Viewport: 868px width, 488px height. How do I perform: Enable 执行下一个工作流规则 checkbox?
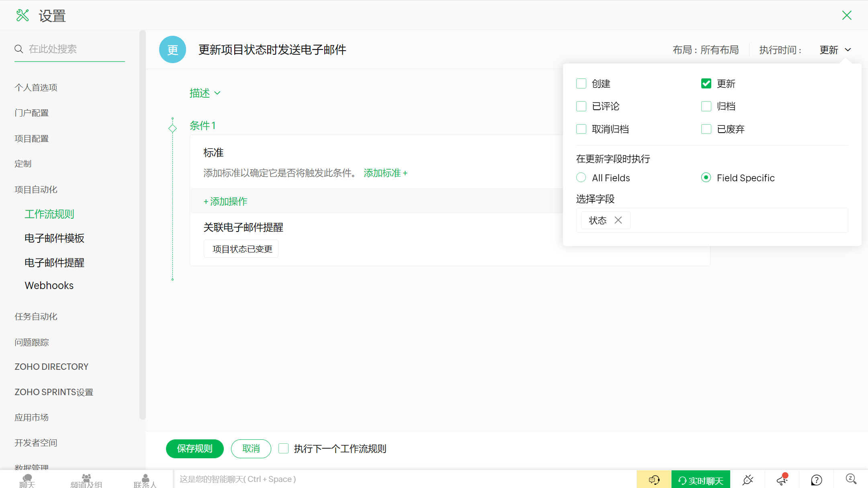click(x=284, y=449)
